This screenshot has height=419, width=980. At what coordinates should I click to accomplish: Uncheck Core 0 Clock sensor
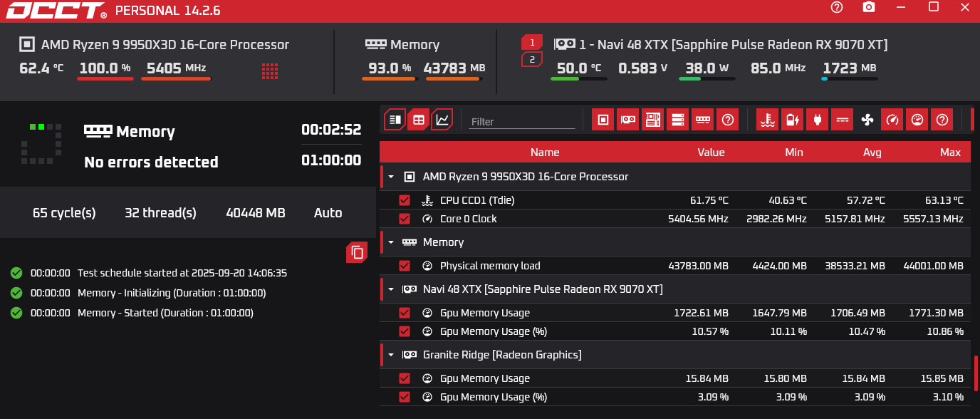405,219
